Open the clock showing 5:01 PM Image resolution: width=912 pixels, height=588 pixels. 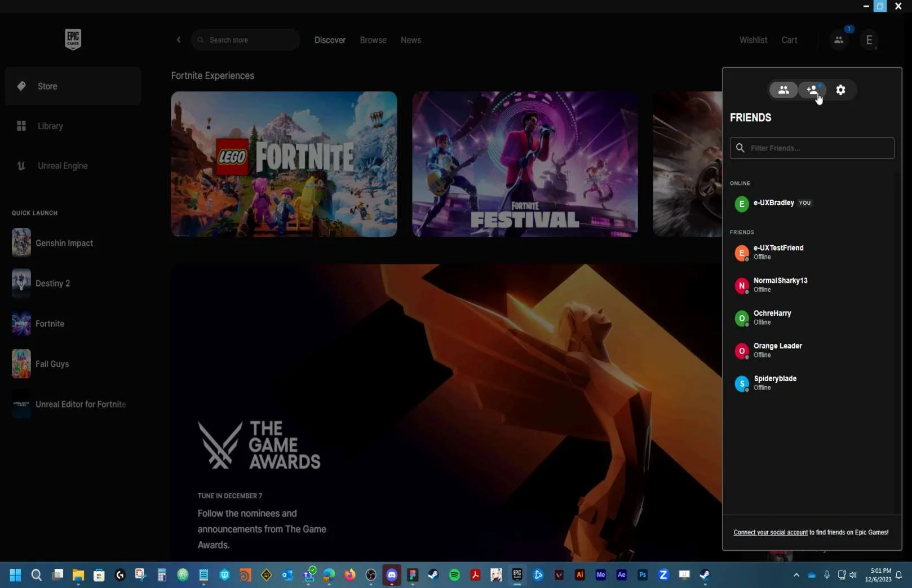point(878,575)
